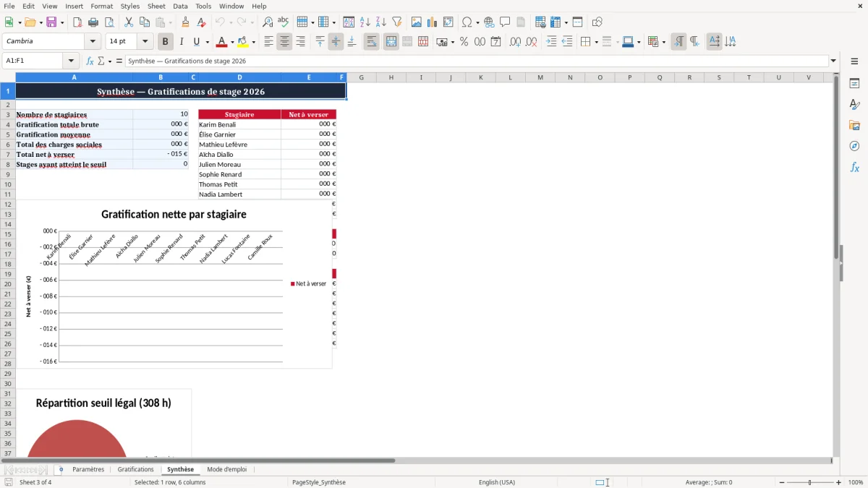Open Background Color dropdown arrow

tap(253, 42)
